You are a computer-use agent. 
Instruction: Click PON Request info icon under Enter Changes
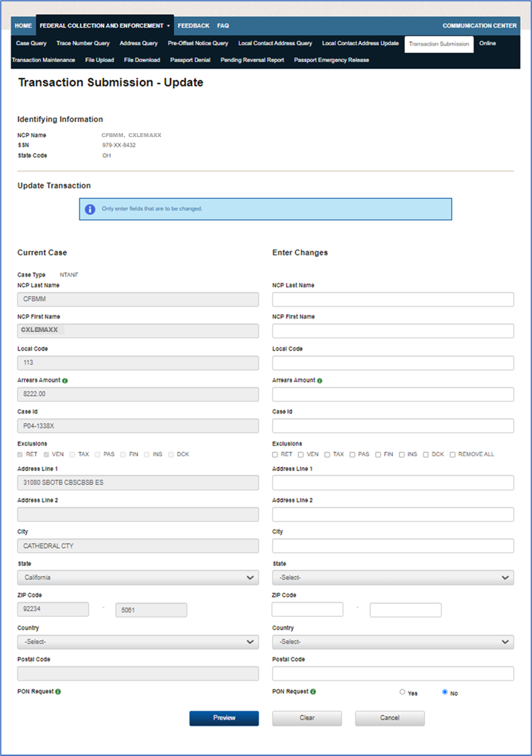point(313,691)
